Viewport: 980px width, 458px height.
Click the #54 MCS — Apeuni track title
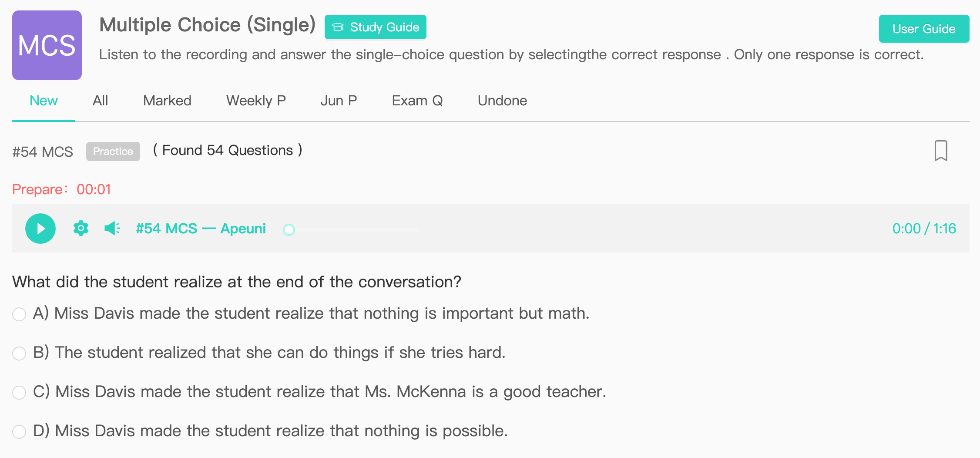(201, 229)
